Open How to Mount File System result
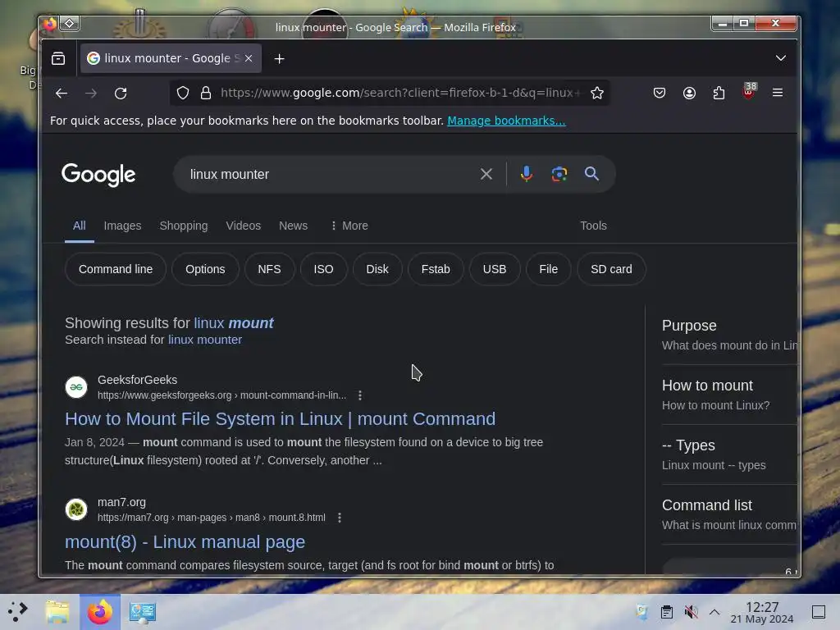This screenshot has height=630, width=840. (281, 419)
